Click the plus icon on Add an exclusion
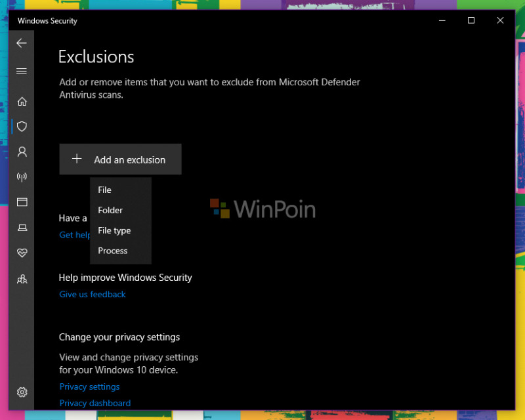This screenshot has height=420, width=525. pos(77,159)
